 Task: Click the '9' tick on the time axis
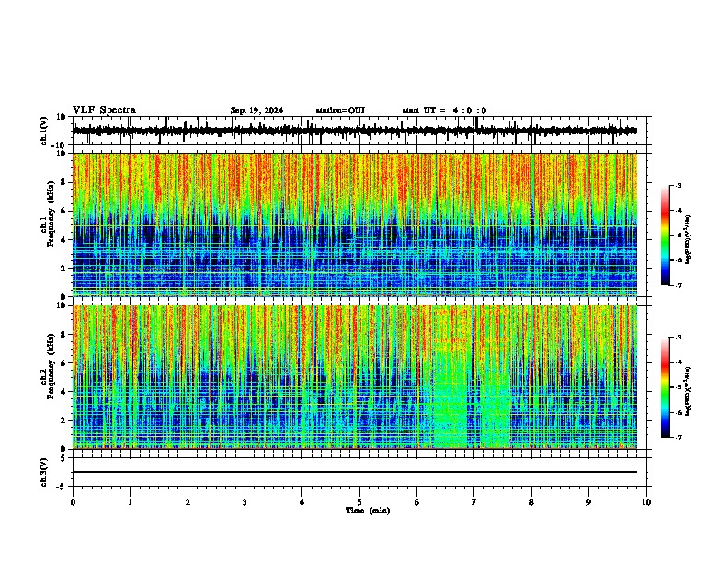pyautogui.click(x=588, y=502)
